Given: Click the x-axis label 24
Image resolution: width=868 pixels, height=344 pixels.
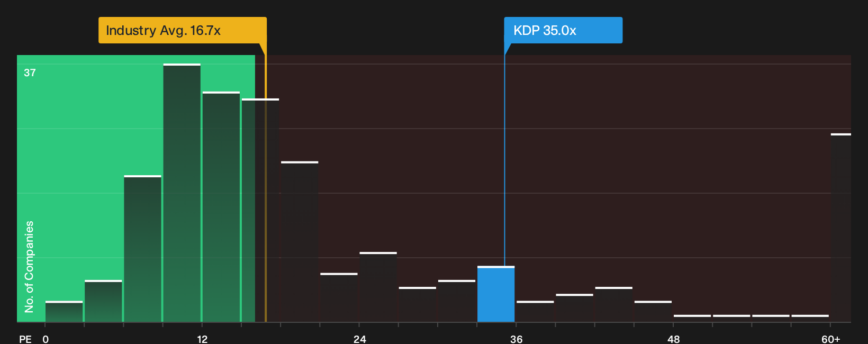Looking at the screenshot, I should click(359, 339).
